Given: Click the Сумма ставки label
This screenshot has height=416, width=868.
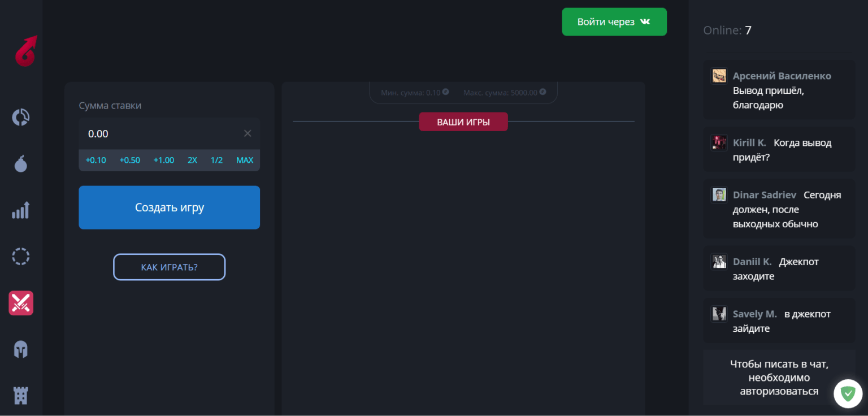Looking at the screenshot, I should pyautogui.click(x=110, y=106).
